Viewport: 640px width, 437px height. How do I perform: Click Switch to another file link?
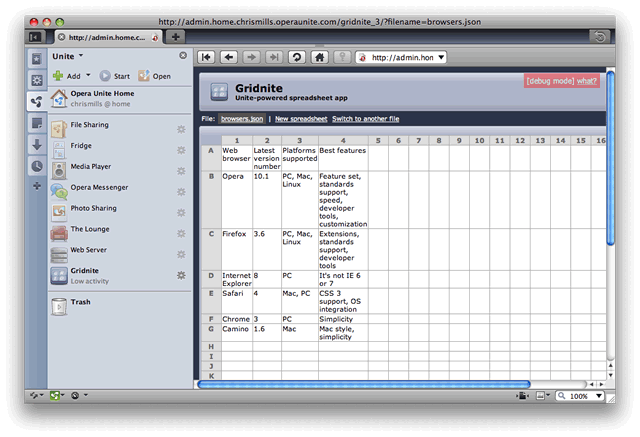click(366, 119)
